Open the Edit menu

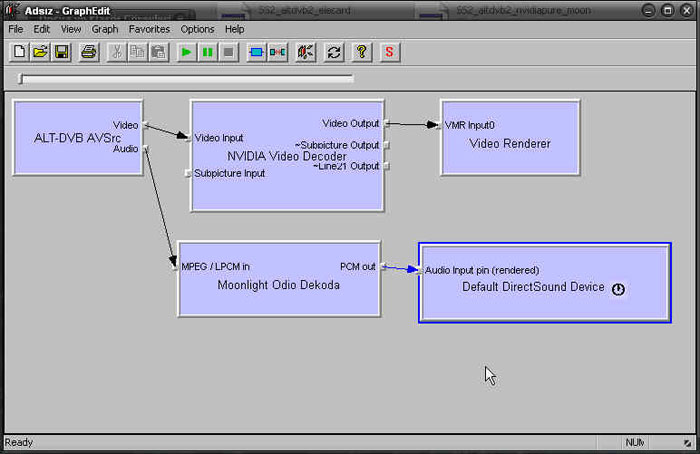(x=42, y=29)
